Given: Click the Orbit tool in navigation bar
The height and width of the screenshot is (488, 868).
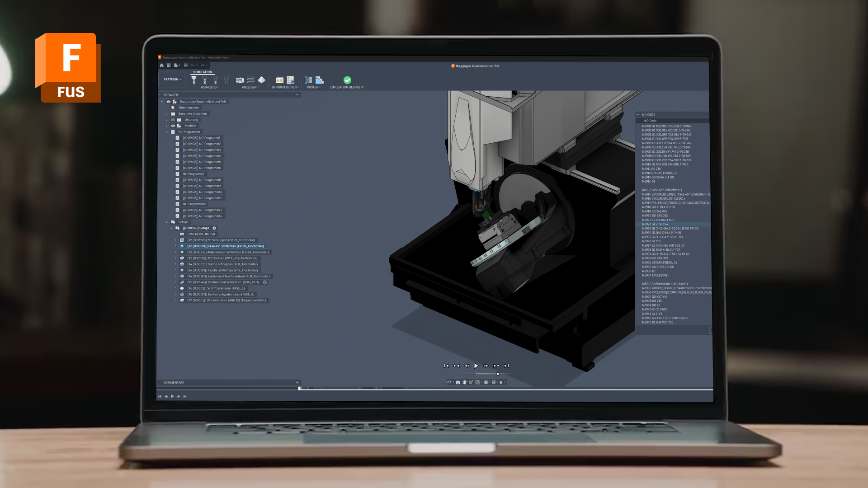Looking at the screenshot, I should click(449, 382).
